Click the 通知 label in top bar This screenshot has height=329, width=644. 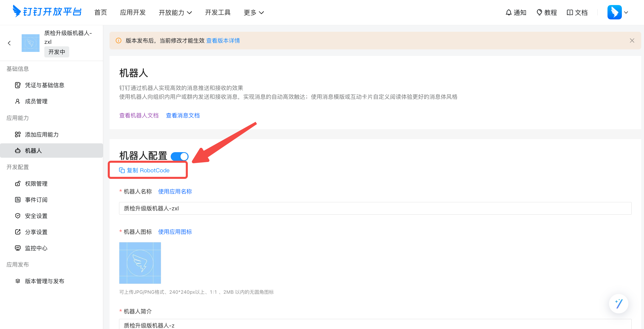tap(520, 12)
